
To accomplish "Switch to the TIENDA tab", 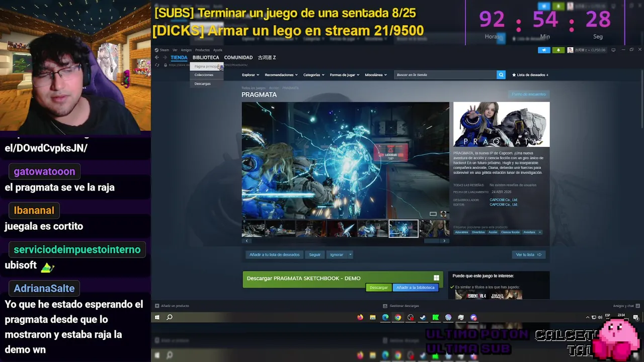I will (179, 57).
